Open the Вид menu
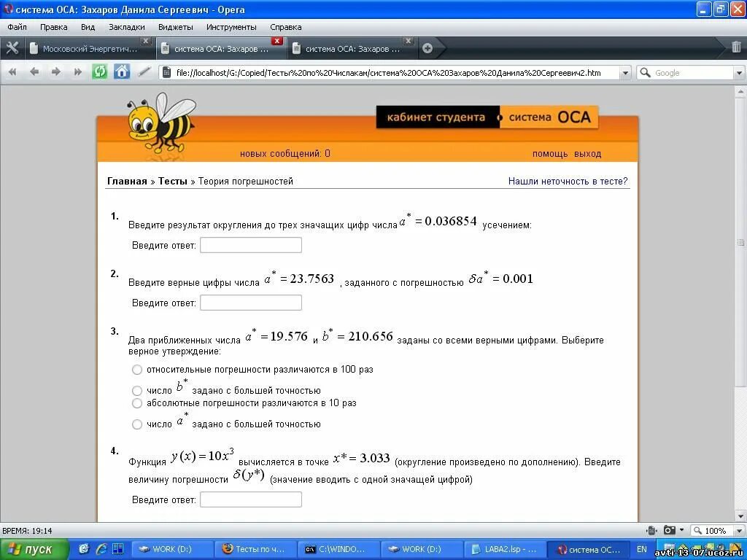747x560 pixels. pos(88,27)
